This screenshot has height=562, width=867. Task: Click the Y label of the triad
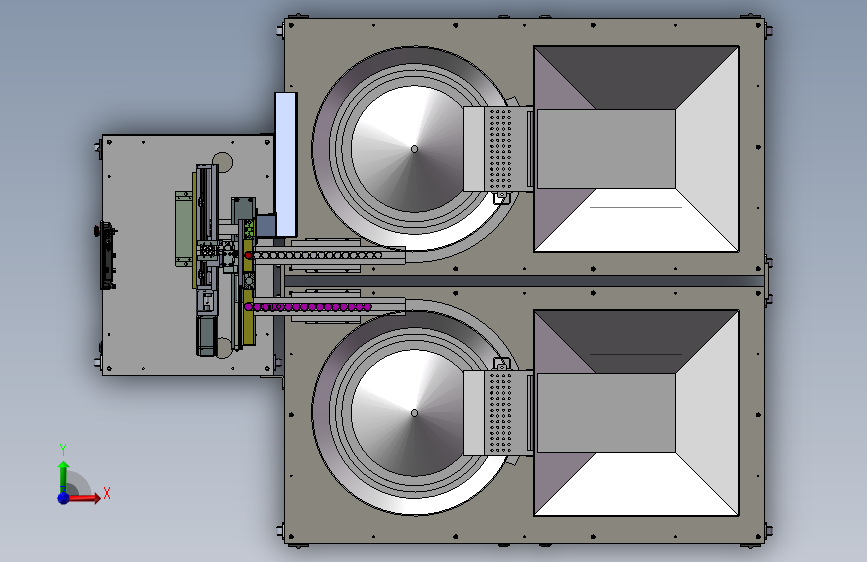[63, 450]
